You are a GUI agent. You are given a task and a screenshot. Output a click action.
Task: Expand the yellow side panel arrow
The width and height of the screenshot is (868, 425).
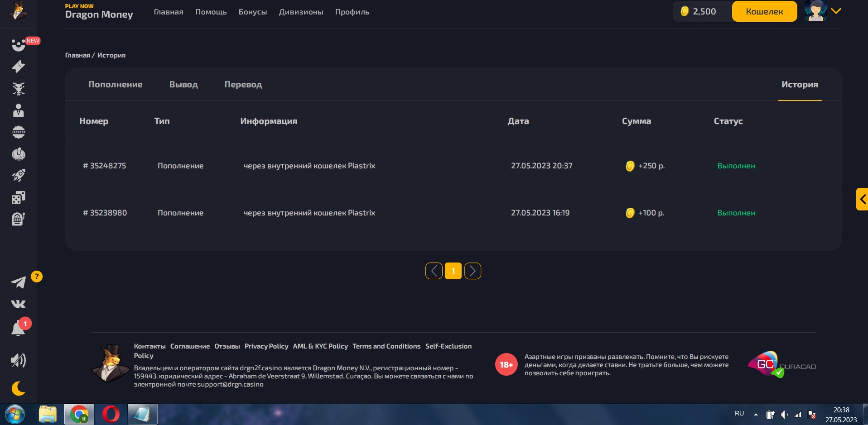(862, 199)
